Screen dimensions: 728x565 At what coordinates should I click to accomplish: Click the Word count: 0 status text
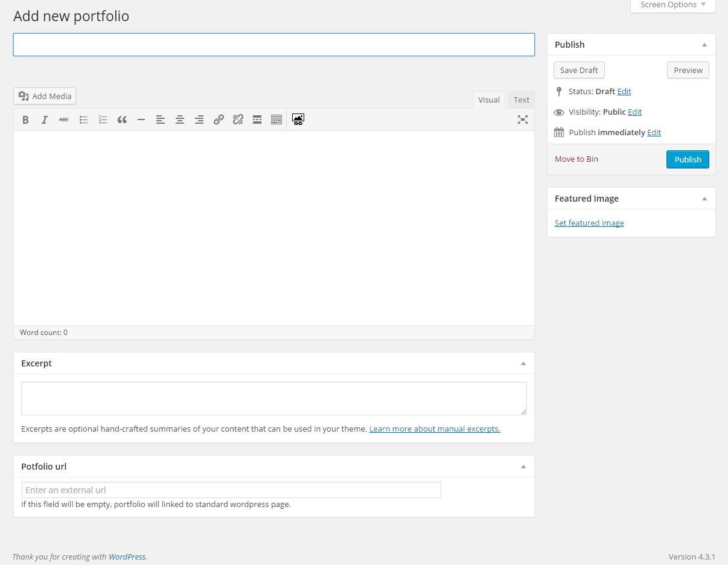pos(43,333)
